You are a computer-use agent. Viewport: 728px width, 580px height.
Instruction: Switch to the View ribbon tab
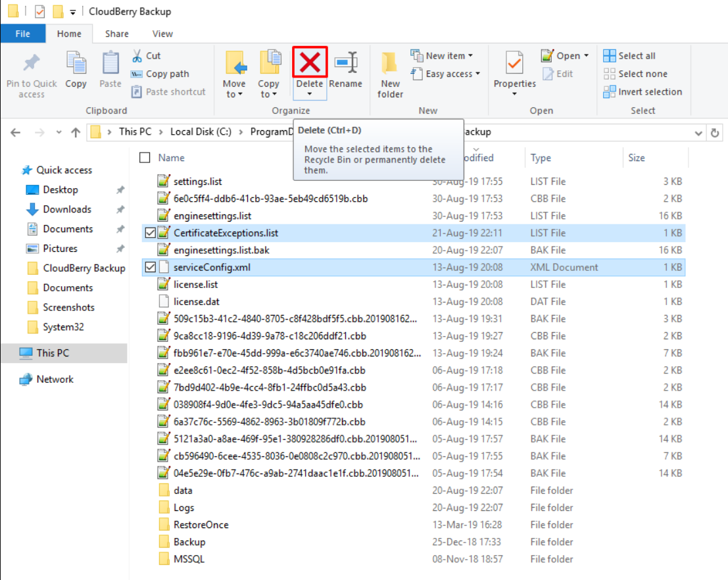click(x=162, y=34)
